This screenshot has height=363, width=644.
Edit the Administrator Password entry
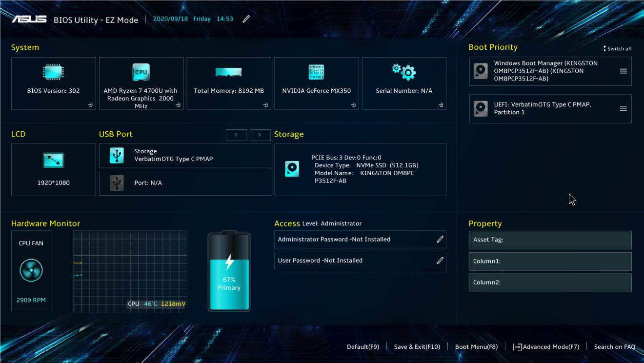(x=441, y=240)
